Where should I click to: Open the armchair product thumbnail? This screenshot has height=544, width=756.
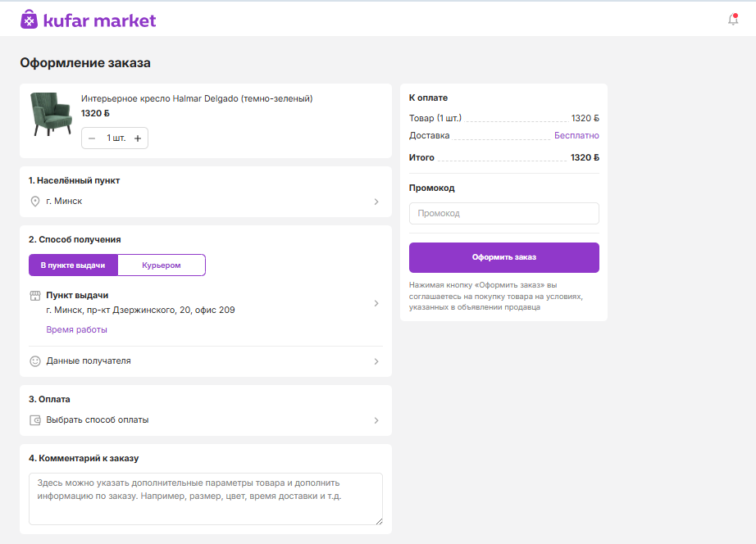(x=51, y=114)
